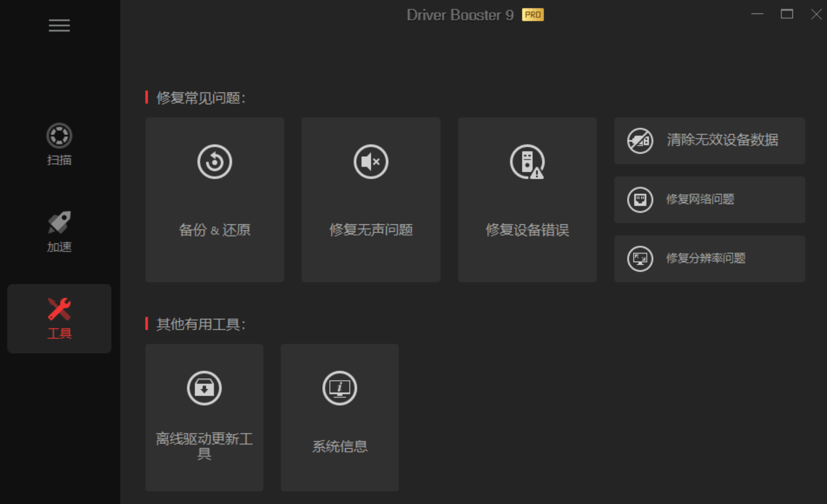Screen dimensions: 827x504
Task: Launch the Fix Network Issues (修复网络问题) entry
Action: click(x=709, y=200)
